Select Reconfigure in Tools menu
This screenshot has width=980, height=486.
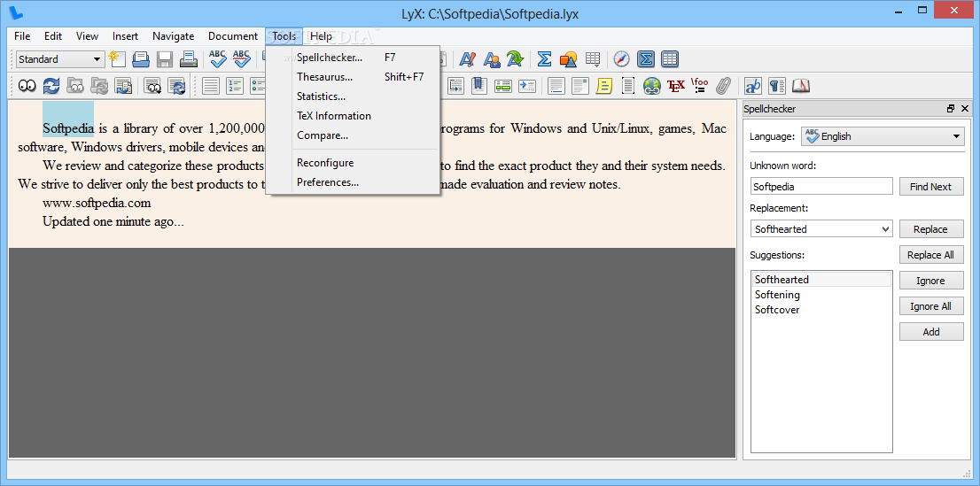point(354,162)
